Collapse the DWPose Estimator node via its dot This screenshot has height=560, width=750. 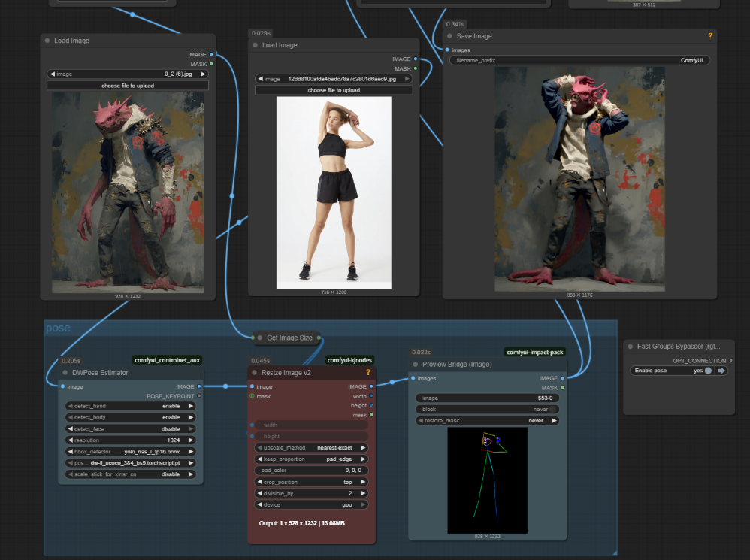tap(65, 373)
